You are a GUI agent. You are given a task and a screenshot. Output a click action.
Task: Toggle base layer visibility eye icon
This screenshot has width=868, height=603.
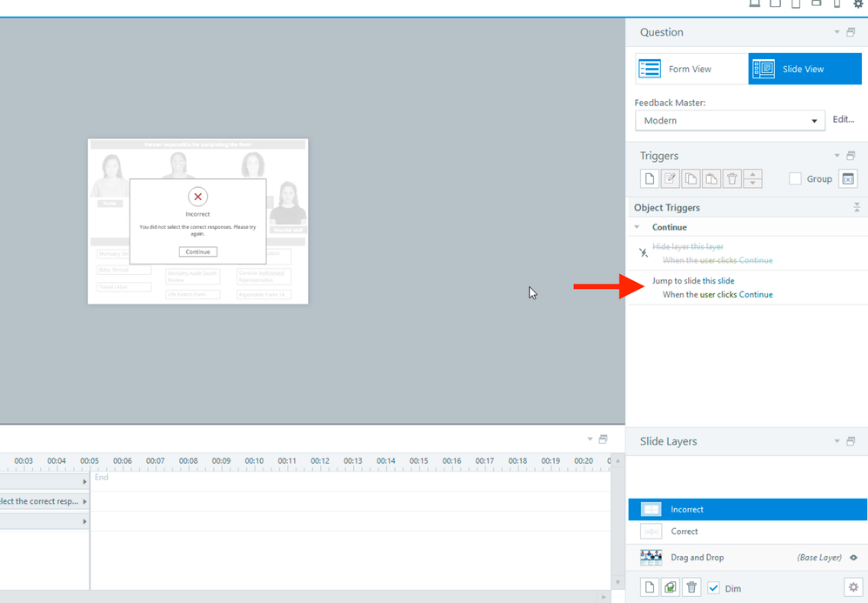pos(853,558)
